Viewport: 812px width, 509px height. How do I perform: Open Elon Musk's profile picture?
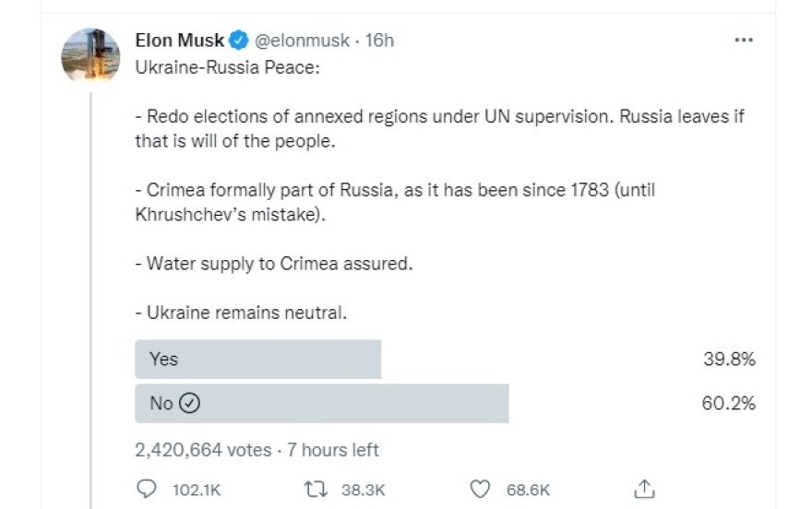[90, 56]
